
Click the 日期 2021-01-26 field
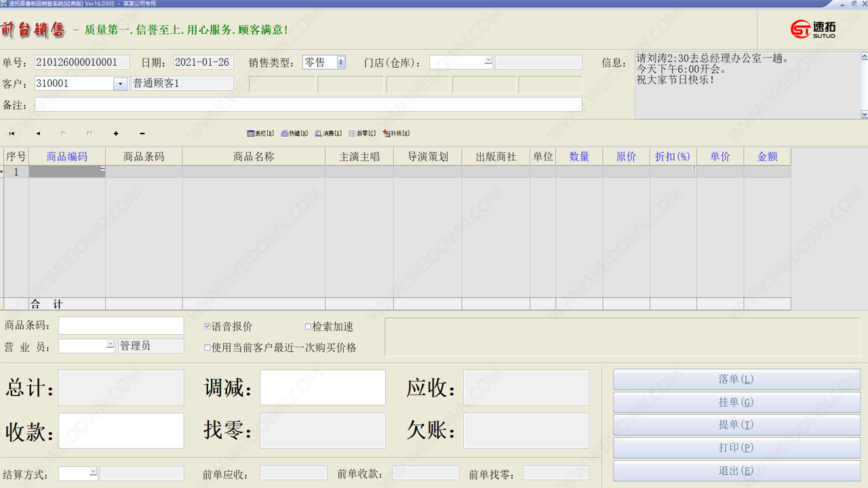tap(203, 62)
